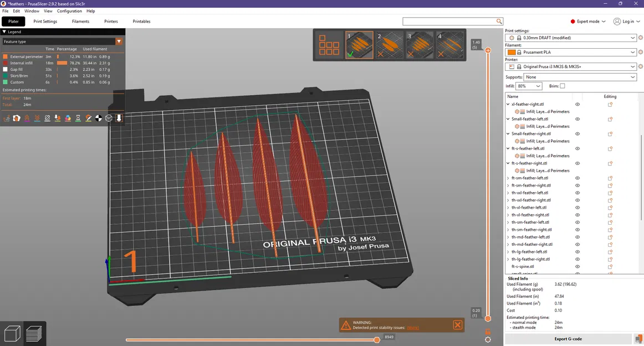
Task: Select bed 4 thumbnail
Action: (x=449, y=45)
